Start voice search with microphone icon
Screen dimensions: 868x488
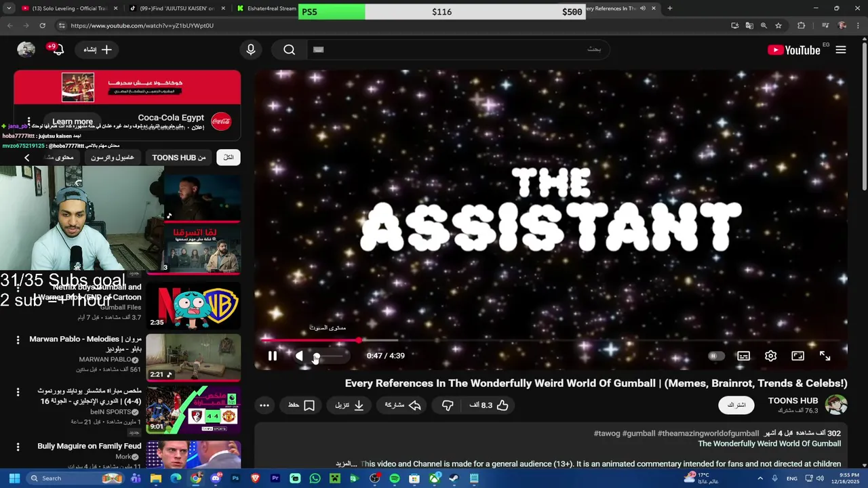(251, 49)
